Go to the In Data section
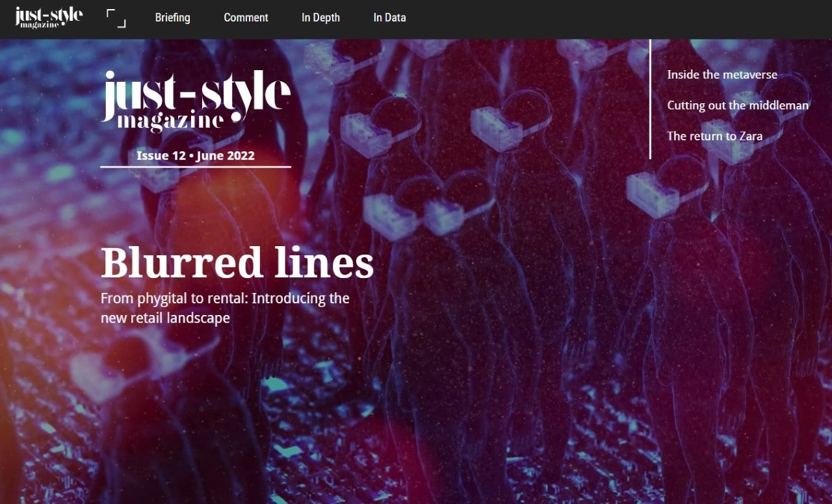 pyautogui.click(x=389, y=18)
